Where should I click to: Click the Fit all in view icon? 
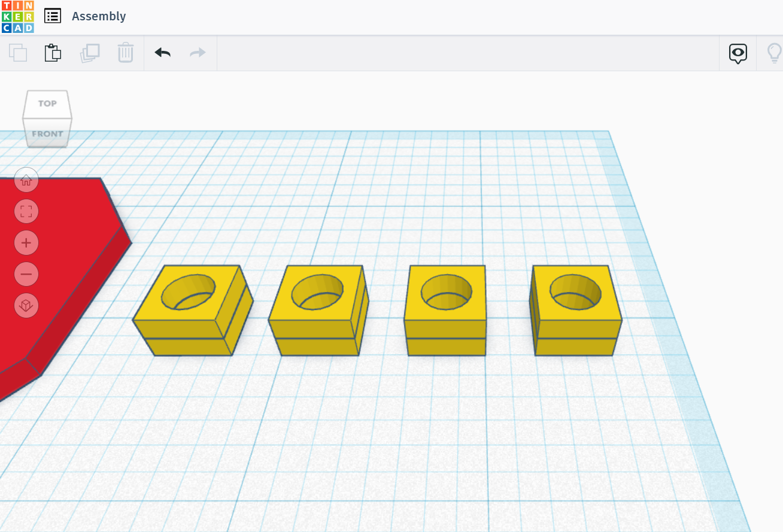(26, 211)
